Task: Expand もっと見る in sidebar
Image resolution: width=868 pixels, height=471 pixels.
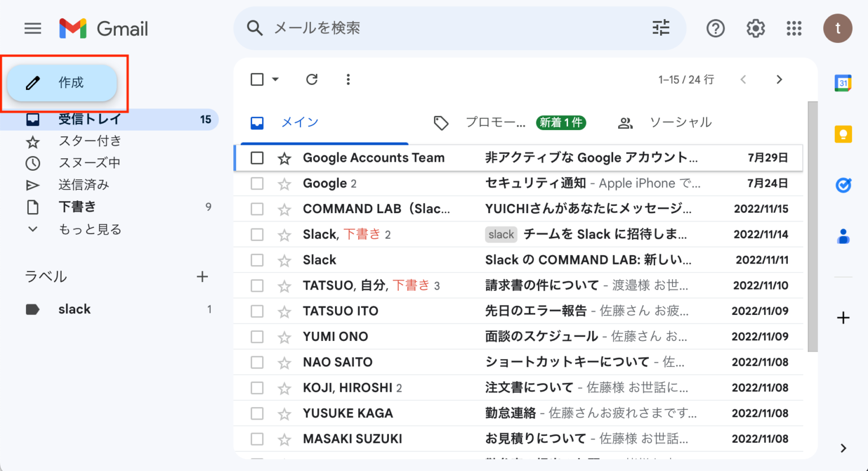Action: [90, 229]
